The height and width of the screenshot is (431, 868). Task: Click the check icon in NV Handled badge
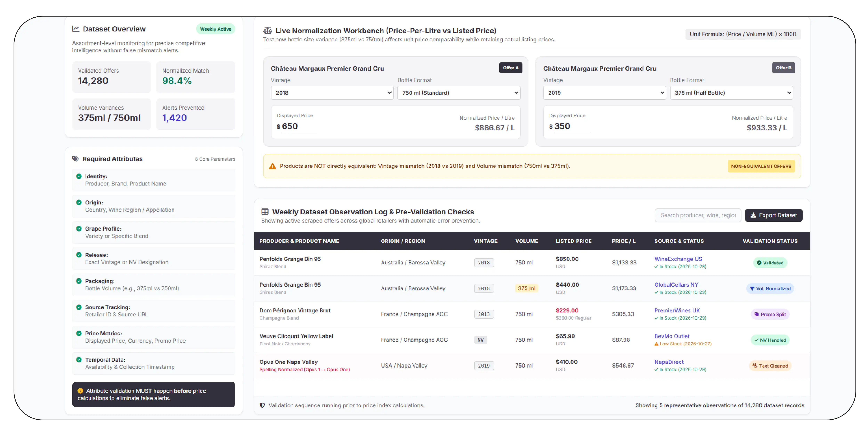pyautogui.click(x=756, y=340)
